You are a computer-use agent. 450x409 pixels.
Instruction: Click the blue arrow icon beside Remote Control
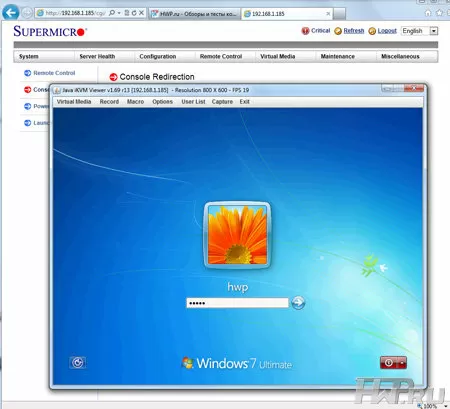[x=27, y=73]
